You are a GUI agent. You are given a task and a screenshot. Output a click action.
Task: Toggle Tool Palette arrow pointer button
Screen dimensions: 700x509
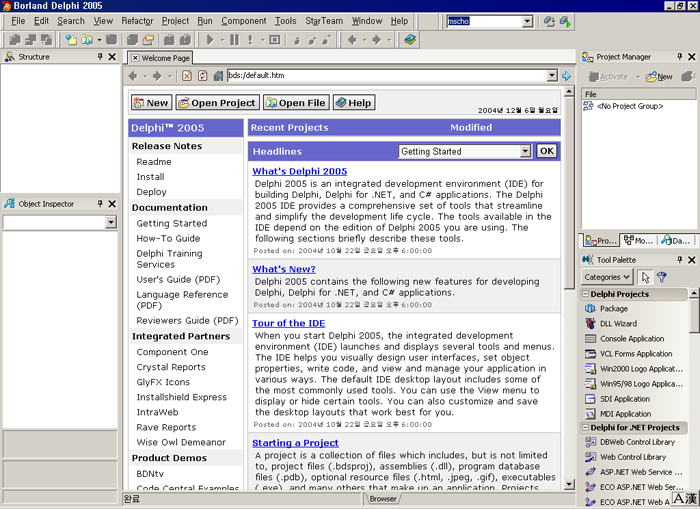coord(645,277)
